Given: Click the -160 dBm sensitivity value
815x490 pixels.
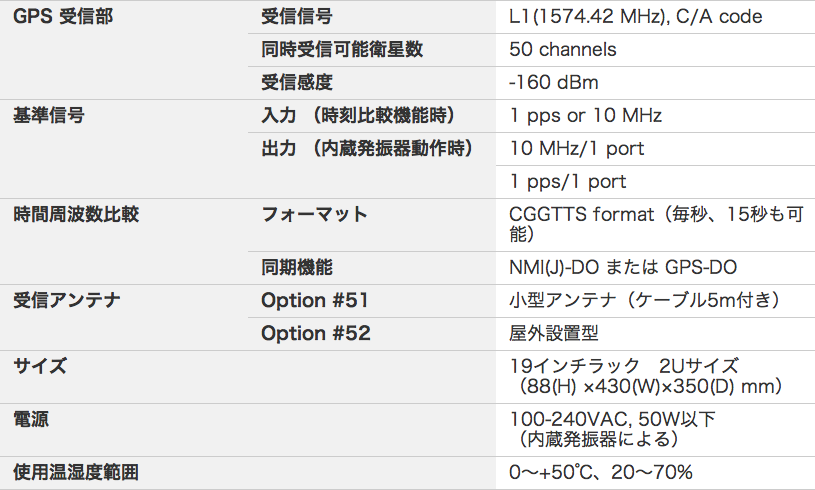Looking at the screenshot, I should (x=554, y=82).
